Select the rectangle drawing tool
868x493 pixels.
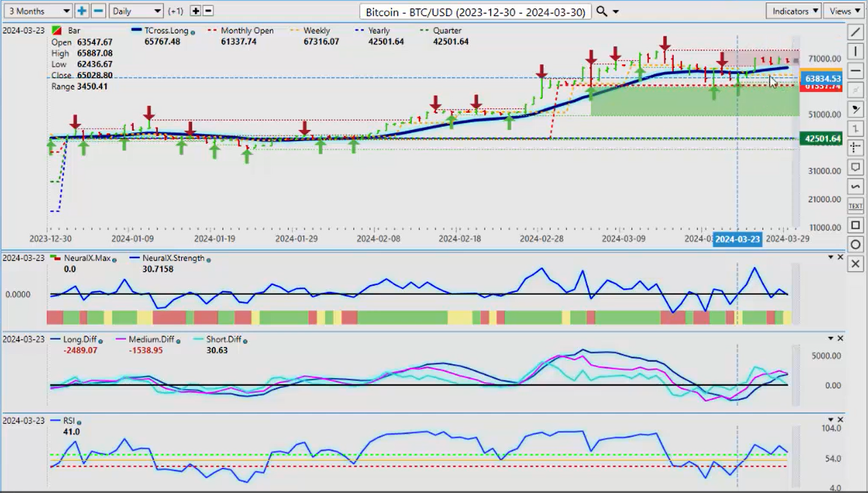(x=855, y=225)
